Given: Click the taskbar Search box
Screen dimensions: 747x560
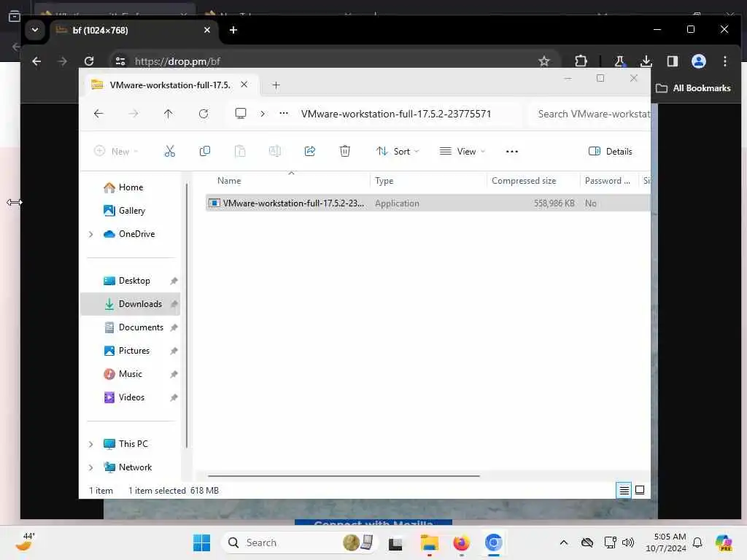Looking at the screenshot, I should pos(298,542).
